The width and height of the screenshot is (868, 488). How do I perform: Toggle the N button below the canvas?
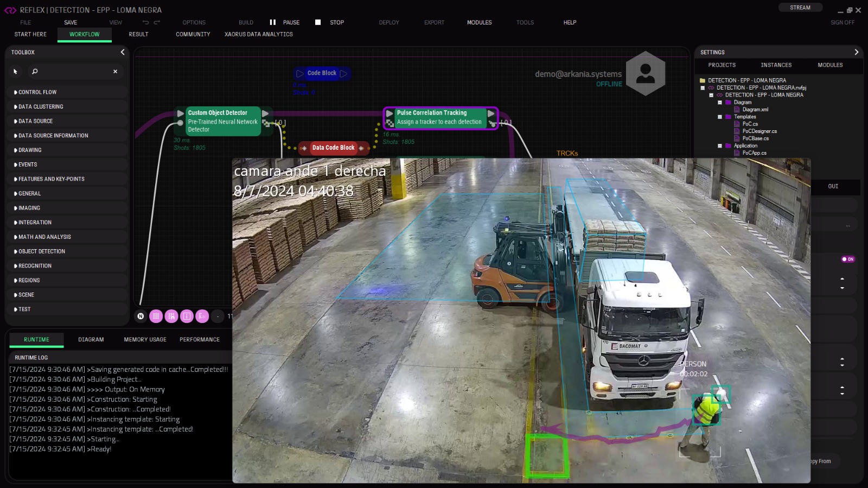[x=141, y=316]
